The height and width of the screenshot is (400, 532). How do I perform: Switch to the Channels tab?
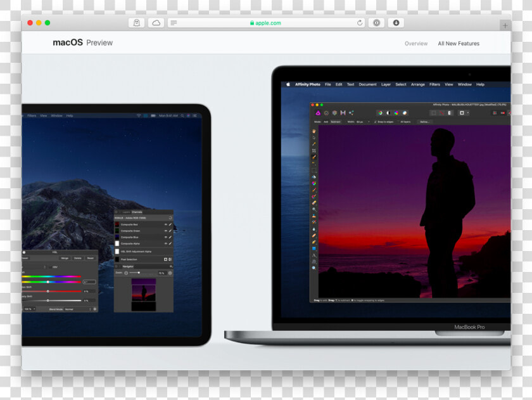point(137,212)
